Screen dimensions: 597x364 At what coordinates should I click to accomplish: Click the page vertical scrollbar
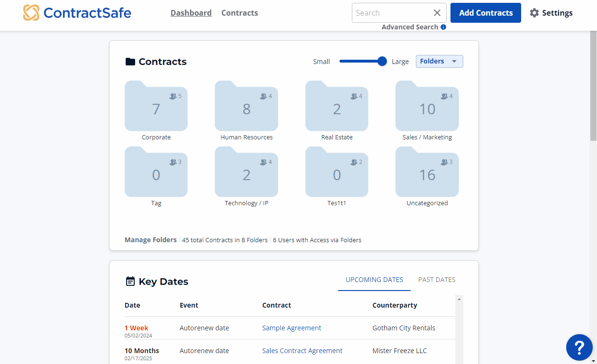click(x=593, y=85)
